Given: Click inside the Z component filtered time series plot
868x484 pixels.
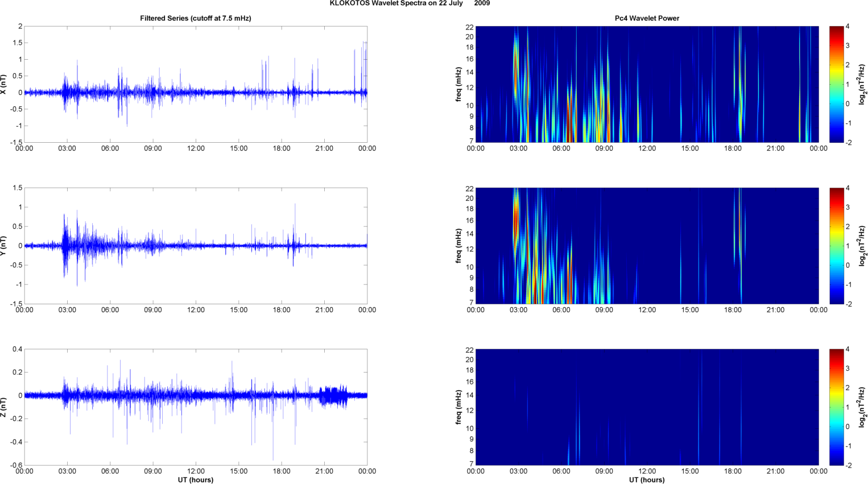Looking at the screenshot, I should 196,407.
